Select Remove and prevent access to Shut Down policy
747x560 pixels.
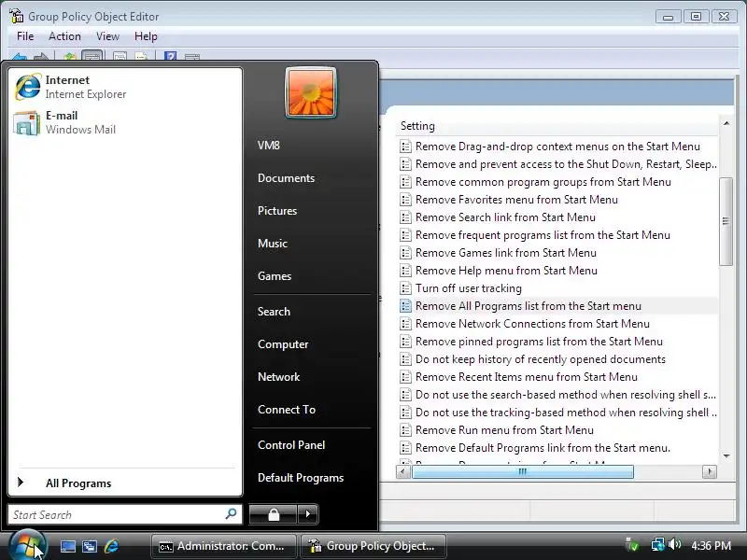(x=566, y=164)
